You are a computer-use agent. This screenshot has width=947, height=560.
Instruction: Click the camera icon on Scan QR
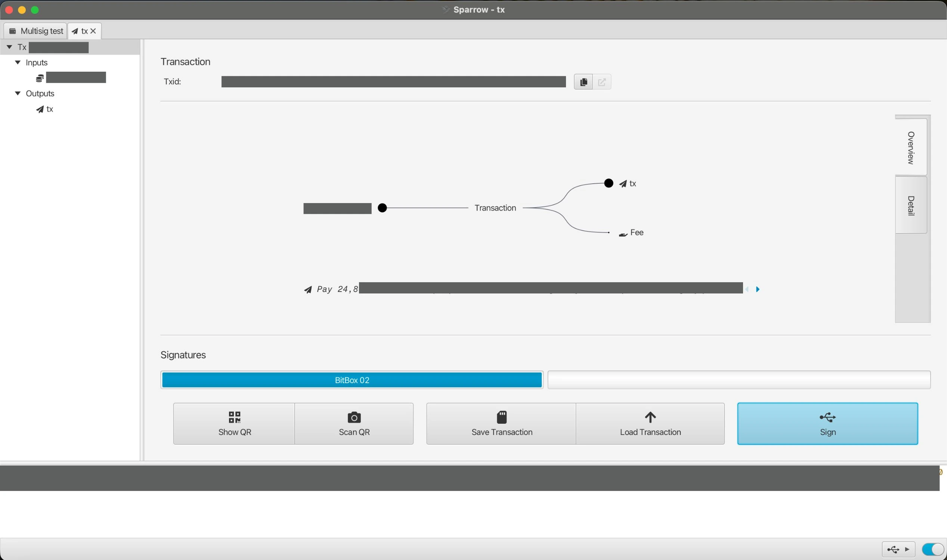353,418
